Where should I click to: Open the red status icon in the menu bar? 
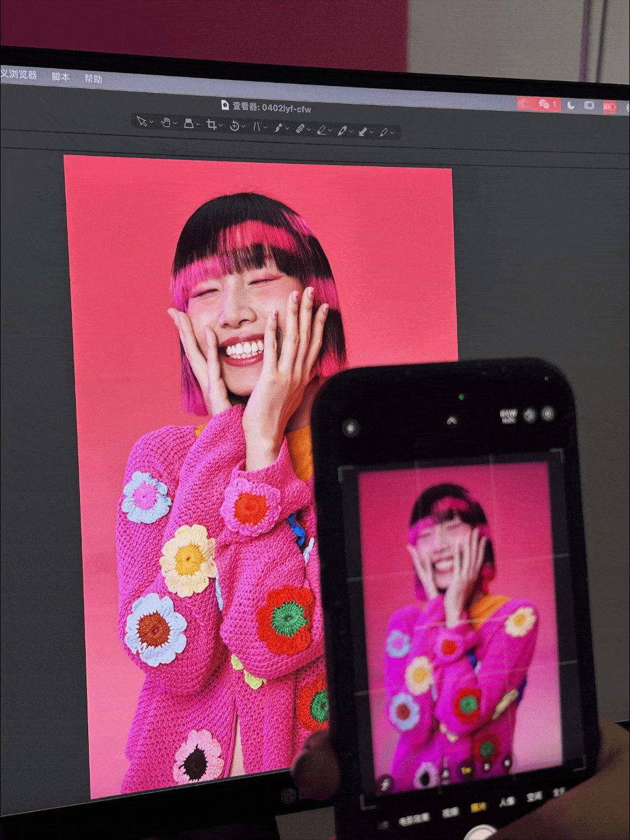pos(523,103)
